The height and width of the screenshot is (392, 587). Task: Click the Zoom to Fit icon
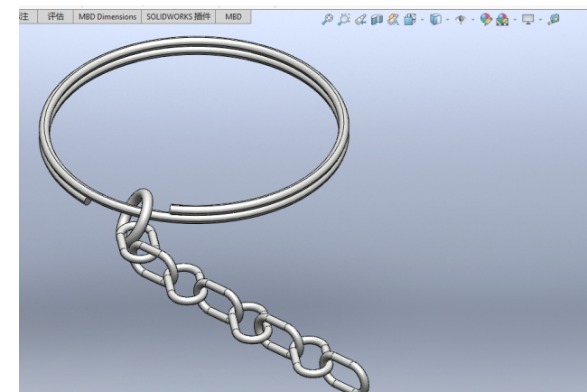[327, 19]
